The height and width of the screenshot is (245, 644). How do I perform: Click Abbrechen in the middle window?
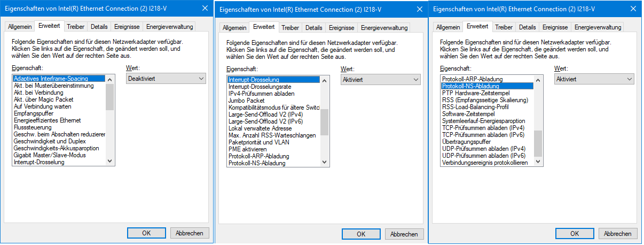(x=404, y=234)
